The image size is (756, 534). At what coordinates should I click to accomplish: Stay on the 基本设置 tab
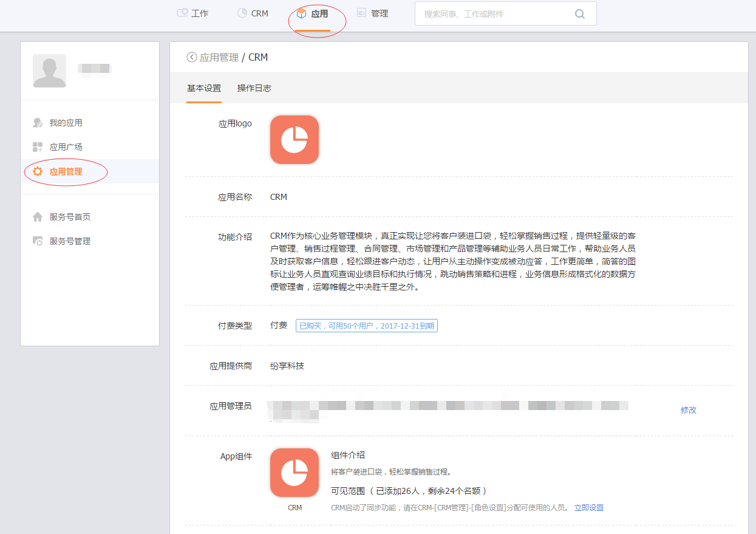point(203,88)
